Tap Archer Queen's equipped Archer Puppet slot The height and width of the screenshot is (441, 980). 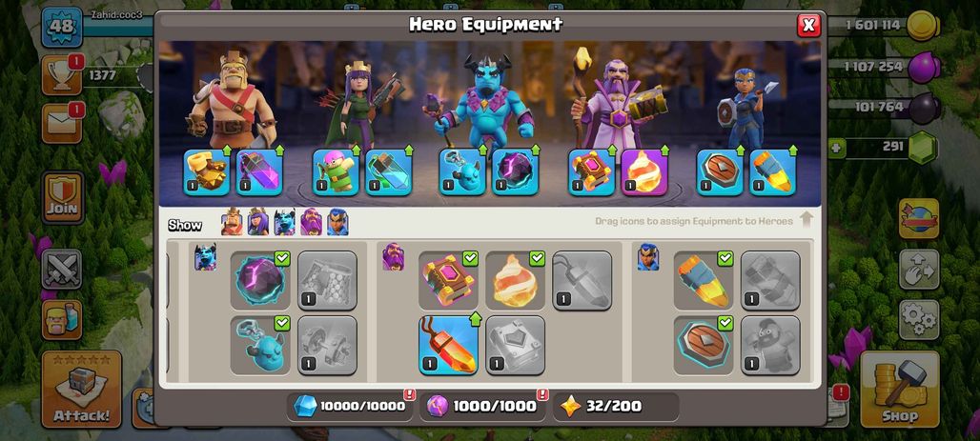click(x=336, y=172)
